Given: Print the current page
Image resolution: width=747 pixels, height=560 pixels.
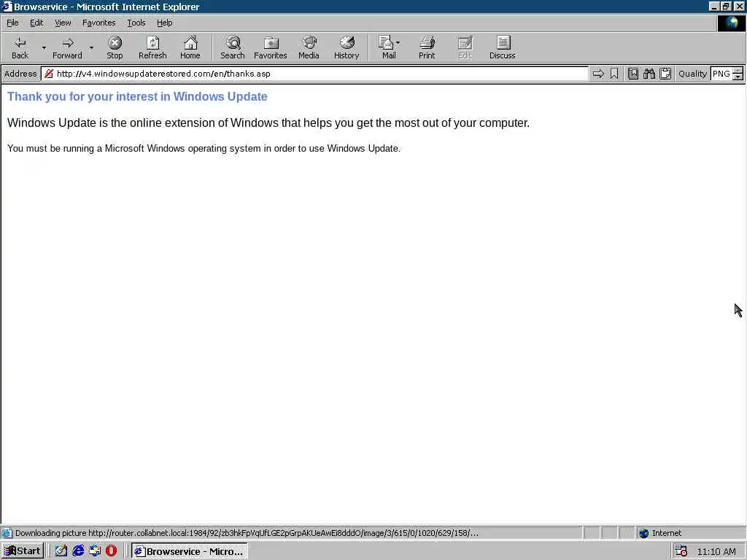Looking at the screenshot, I should [427, 47].
